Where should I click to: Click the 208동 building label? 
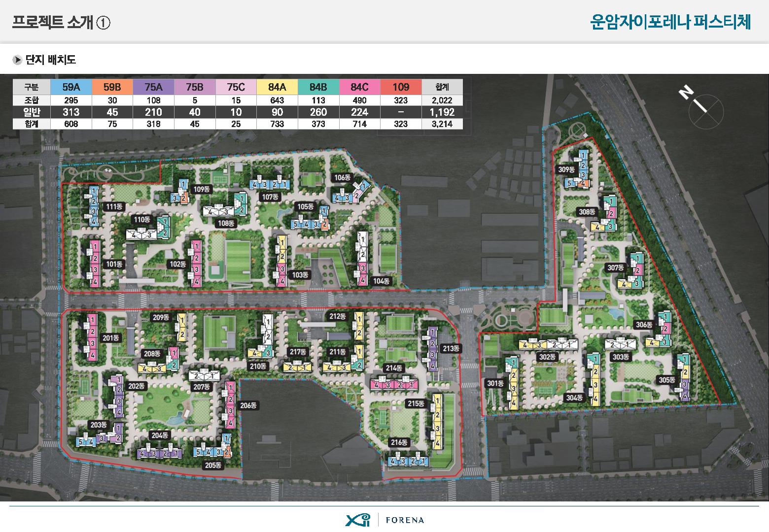coord(152,353)
